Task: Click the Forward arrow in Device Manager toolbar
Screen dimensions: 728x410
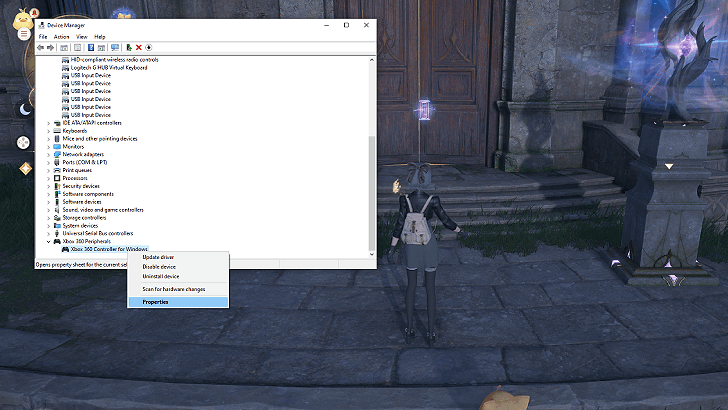Action: coord(51,47)
